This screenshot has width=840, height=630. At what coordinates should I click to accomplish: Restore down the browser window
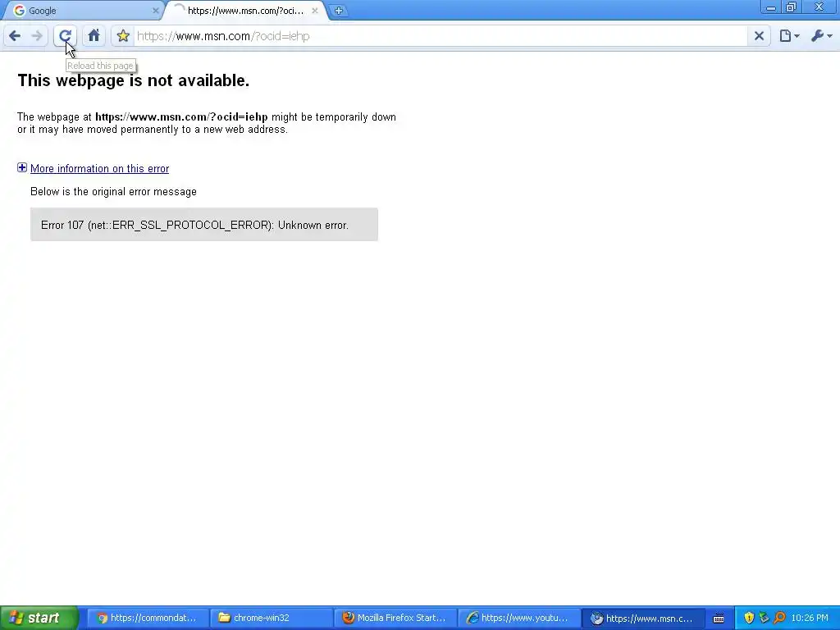coord(792,7)
